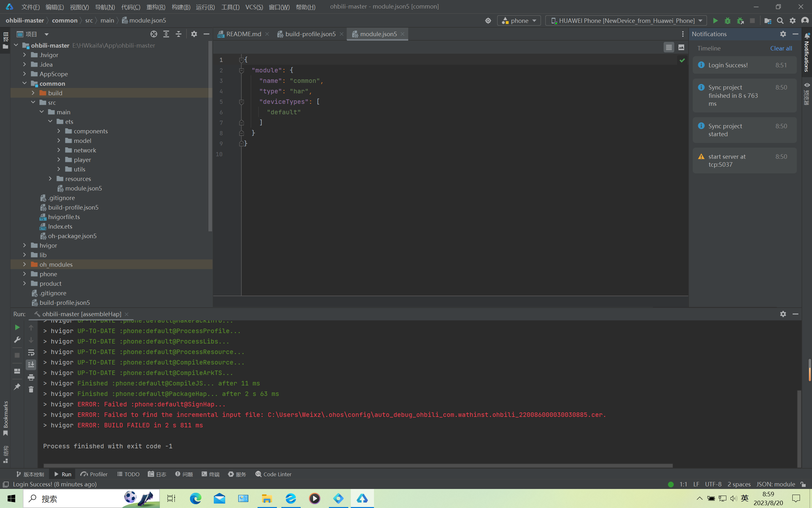Open Microsoft Edge from taskbar

(195, 498)
